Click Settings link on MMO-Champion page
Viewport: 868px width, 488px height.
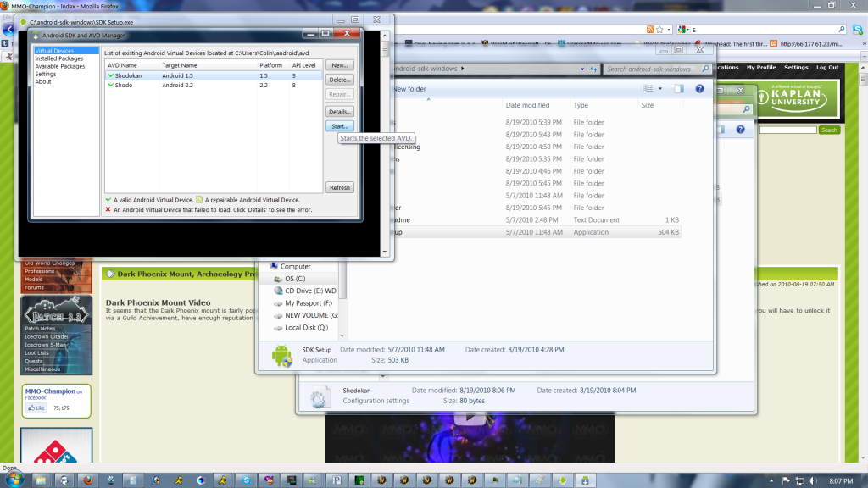(796, 67)
